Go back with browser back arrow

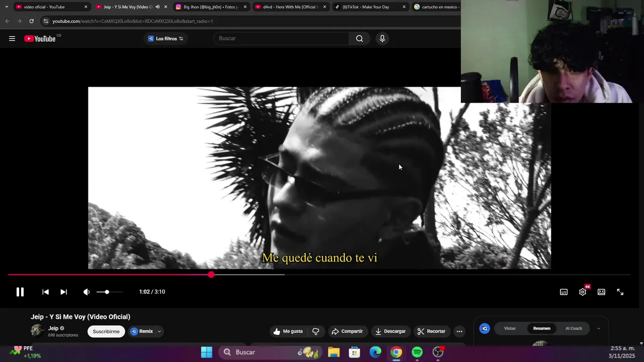point(7,21)
